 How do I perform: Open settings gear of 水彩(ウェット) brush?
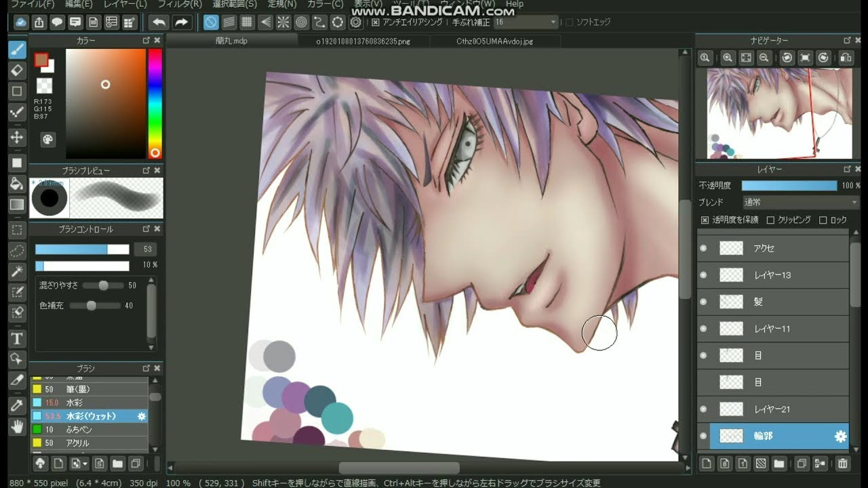141,416
